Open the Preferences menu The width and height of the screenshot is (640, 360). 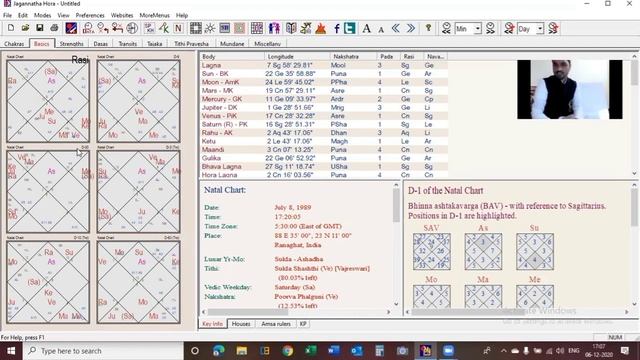[x=90, y=15]
